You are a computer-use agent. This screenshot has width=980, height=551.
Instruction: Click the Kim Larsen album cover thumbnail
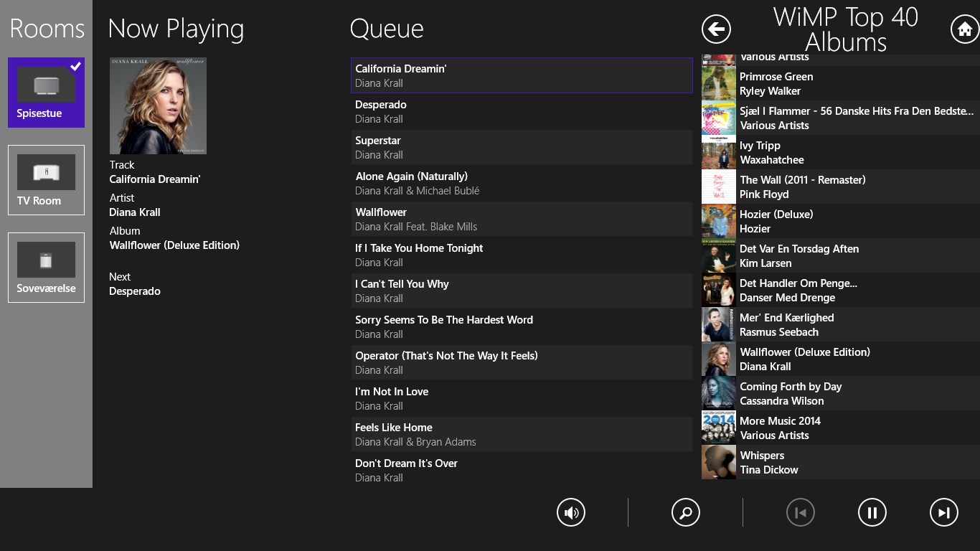pyautogui.click(x=719, y=255)
